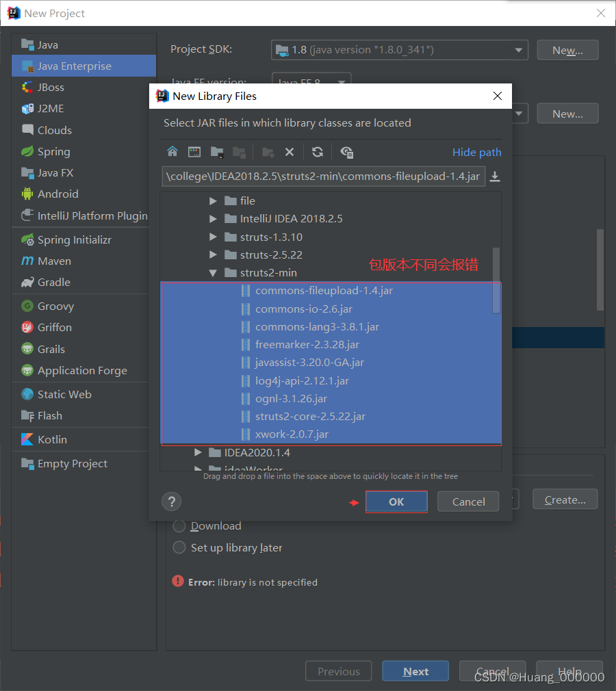Choose Spring Initializr entry

click(x=81, y=239)
